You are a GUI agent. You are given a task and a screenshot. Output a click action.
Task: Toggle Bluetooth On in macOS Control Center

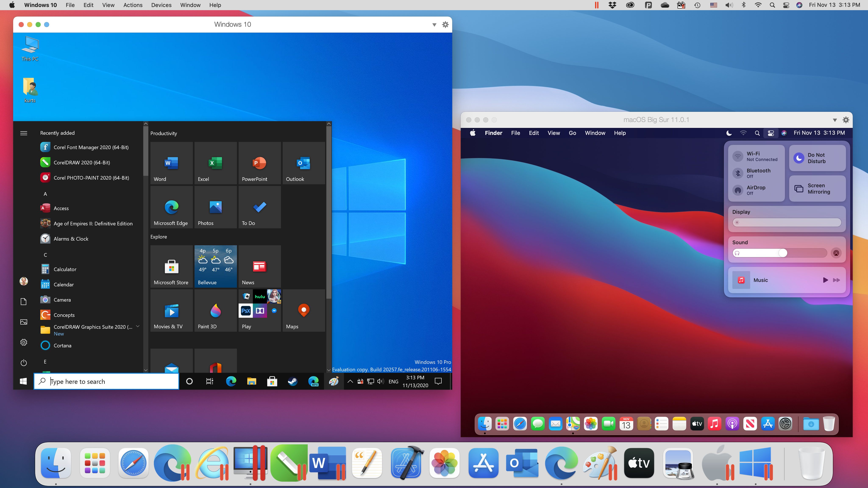(x=738, y=173)
